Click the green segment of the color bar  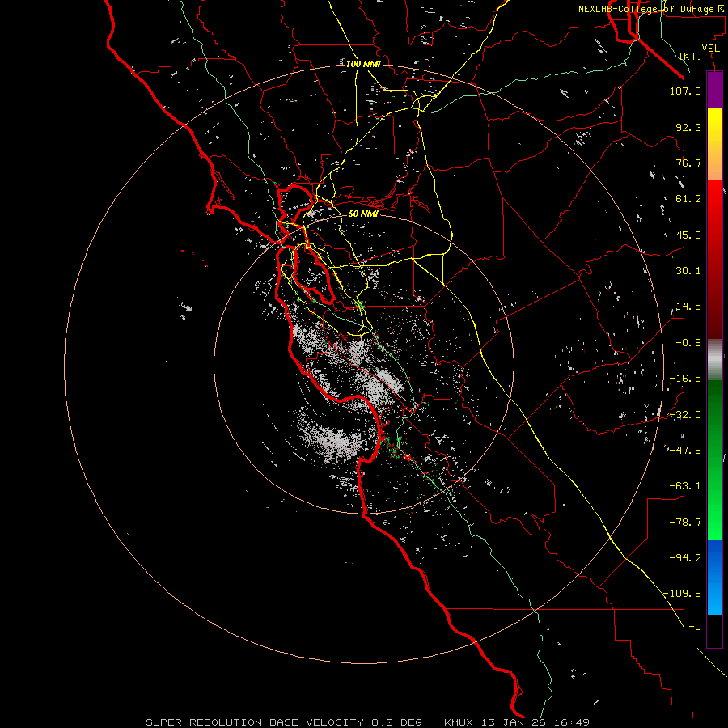pyautogui.click(x=714, y=459)
